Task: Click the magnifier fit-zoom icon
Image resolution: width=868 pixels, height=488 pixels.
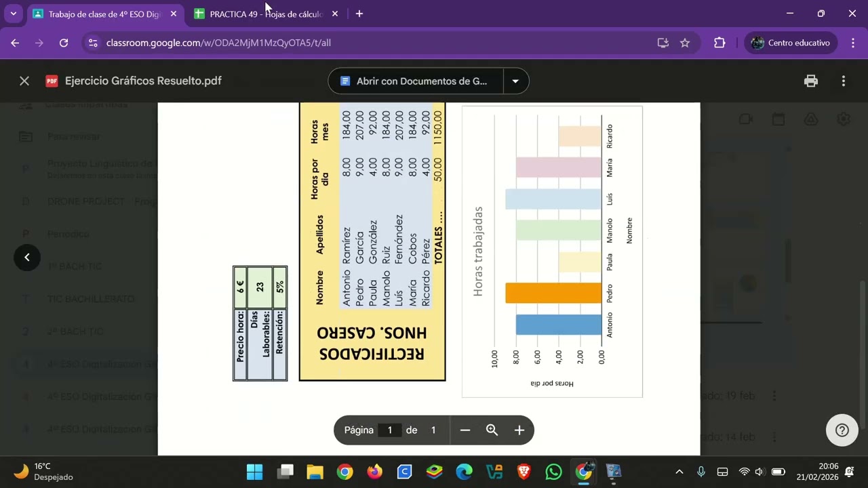Action: click(492, 430)
